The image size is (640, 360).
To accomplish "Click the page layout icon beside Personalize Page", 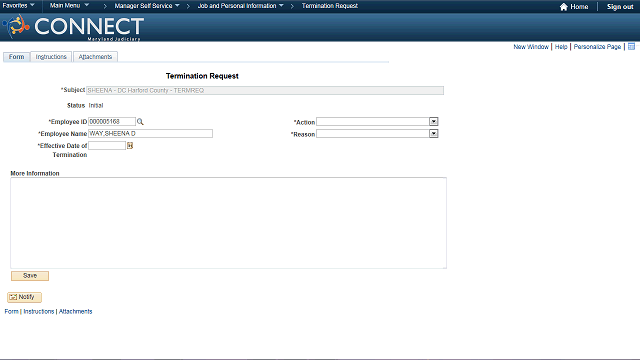I will [x=631, y=47].
